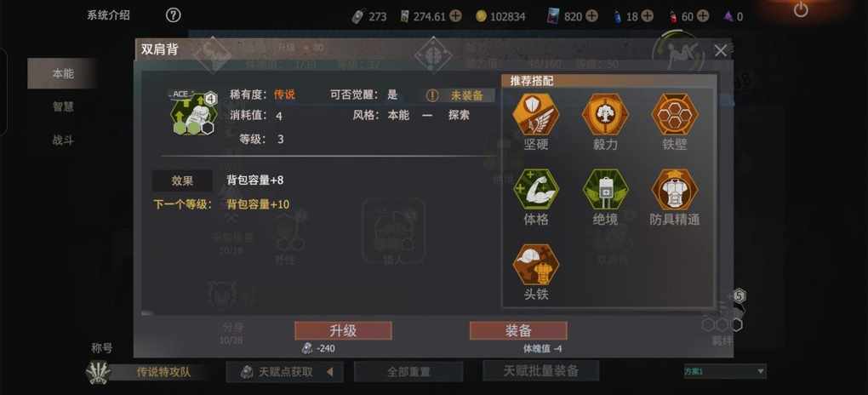Add more of the 274.61 currency
Image resolution: width=868 pixels, height=395 pixels.
(455, 16)
